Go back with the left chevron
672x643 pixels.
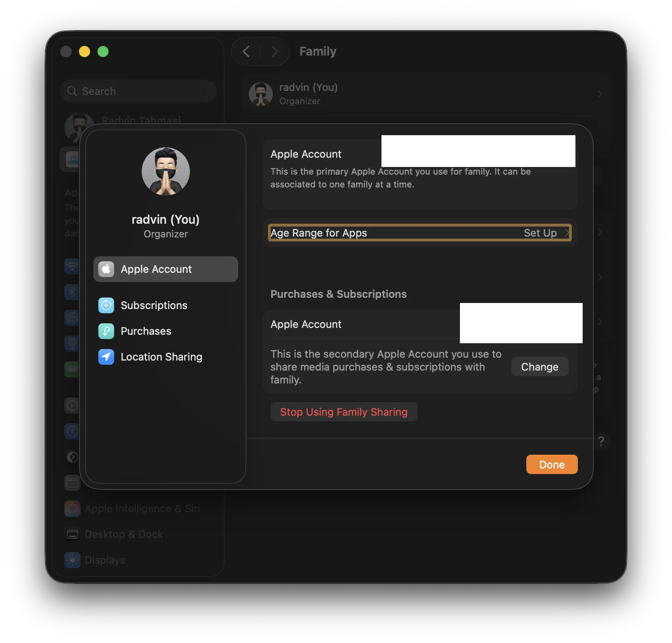246,52
